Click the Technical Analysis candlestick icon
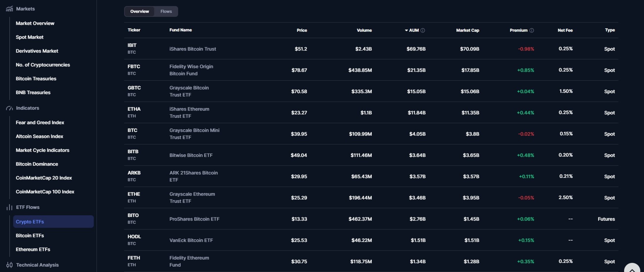This screenshot has height=272, width=644. [x=9, y=265]
